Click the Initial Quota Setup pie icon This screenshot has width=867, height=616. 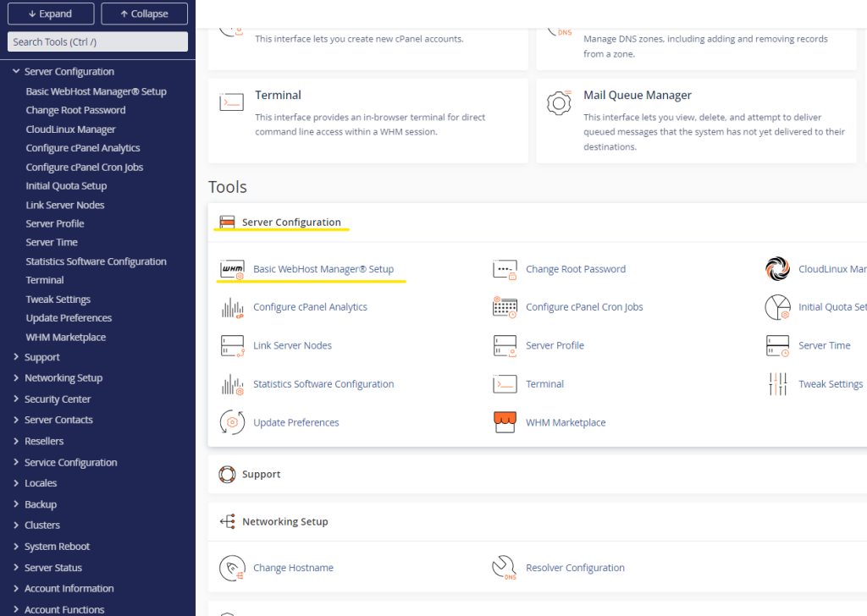pos(777,307)
